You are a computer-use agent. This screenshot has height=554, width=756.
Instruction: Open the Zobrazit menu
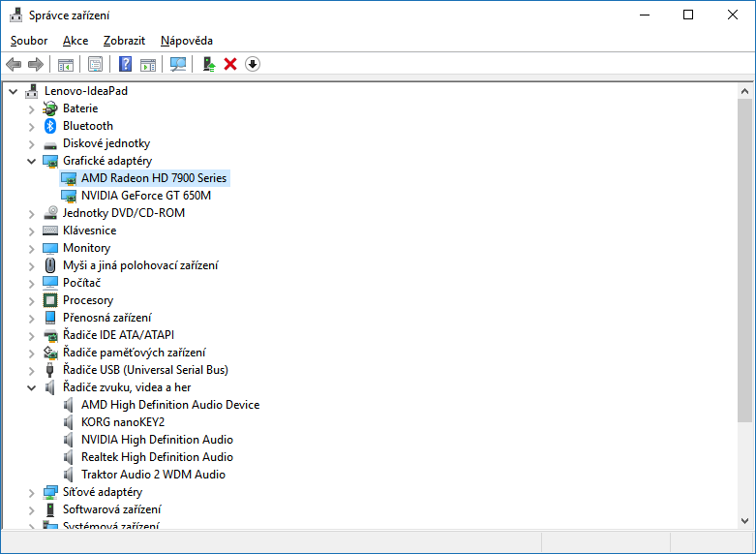pos(124,41)
